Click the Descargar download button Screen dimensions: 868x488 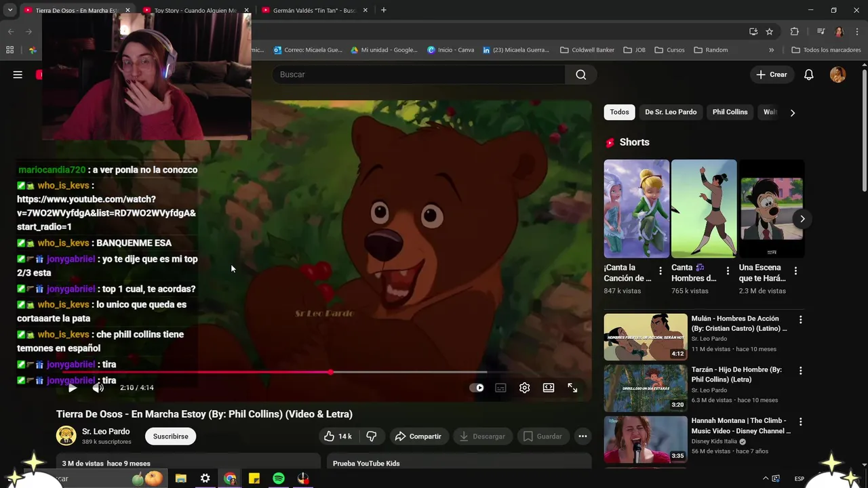click(x=481, y=436)
